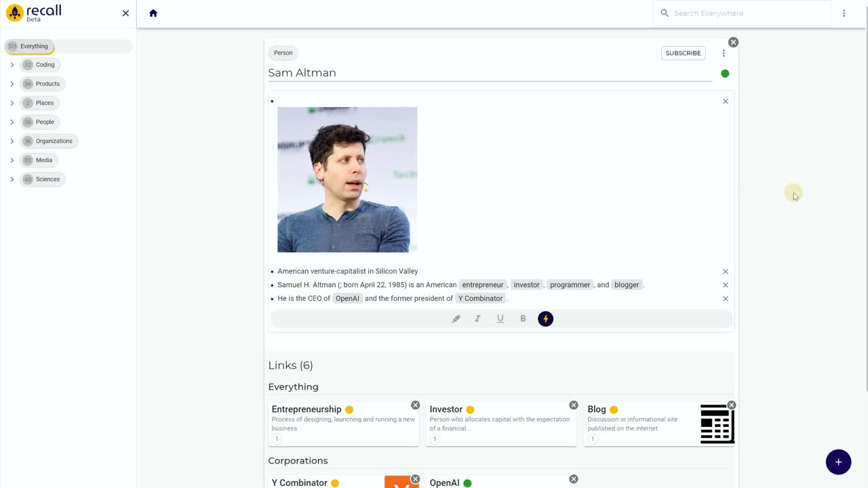The height and width of the screenshot is (488, 868).
Task: Expand the Sciences category
Action: 12,179
